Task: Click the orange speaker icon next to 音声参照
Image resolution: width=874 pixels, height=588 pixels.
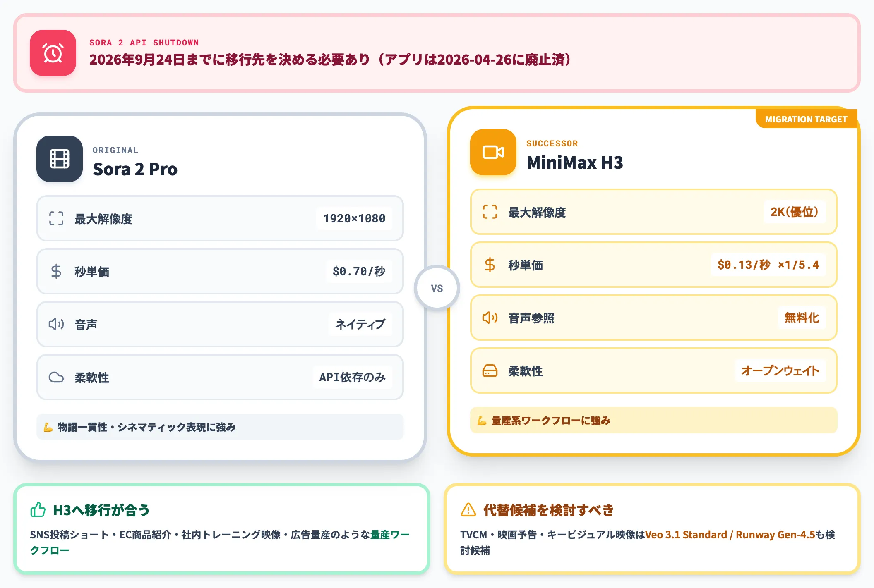Action: point(490,318)
